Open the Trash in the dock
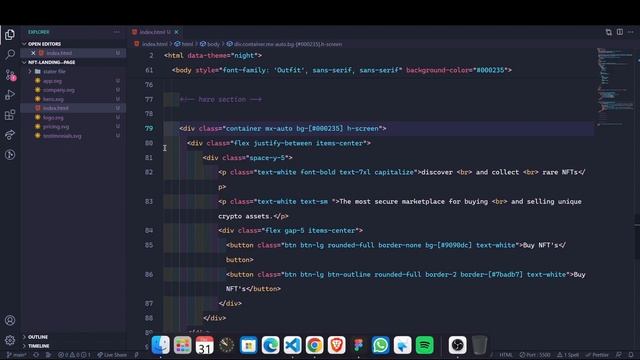 [x=480, y=345]
